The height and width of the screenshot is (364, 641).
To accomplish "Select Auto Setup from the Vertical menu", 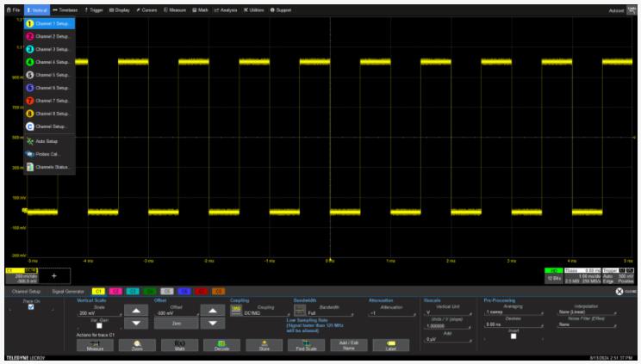I will (x=45, y=140).
